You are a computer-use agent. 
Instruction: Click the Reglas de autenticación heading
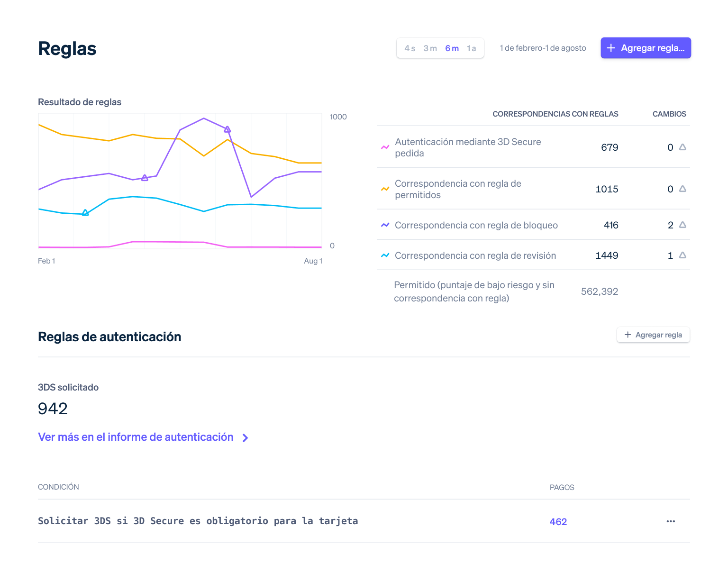pos(109,337)
